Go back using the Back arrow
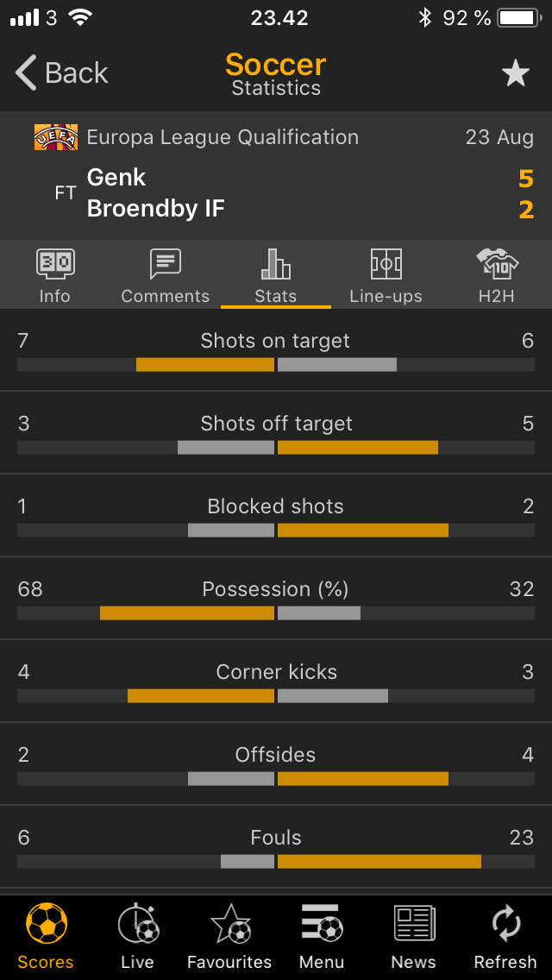This screenshot has width=552, height=980. point(62,73)
